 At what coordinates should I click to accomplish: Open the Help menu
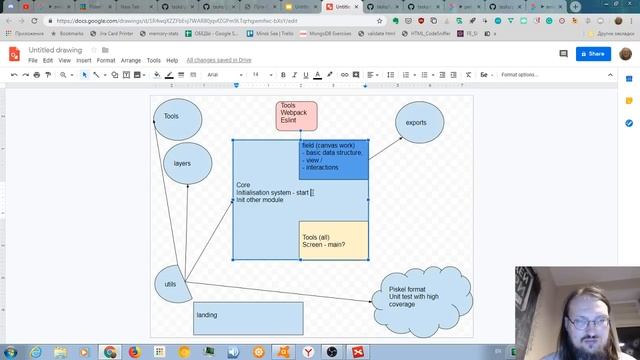tap(172, 60)
